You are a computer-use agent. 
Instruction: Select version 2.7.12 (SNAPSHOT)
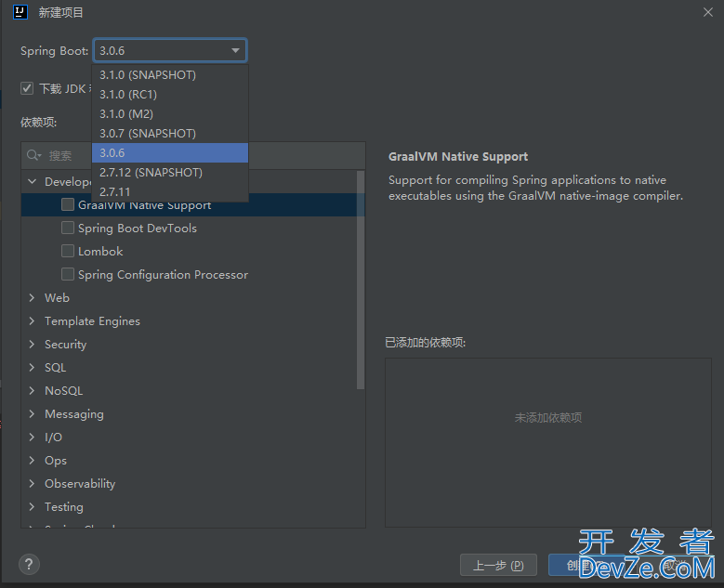[170, 172]
